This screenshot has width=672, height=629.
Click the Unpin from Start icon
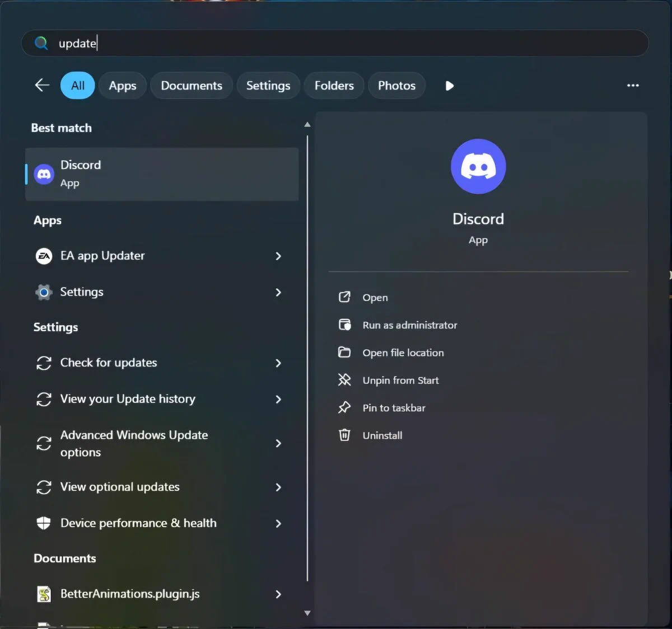coord(344,380)
